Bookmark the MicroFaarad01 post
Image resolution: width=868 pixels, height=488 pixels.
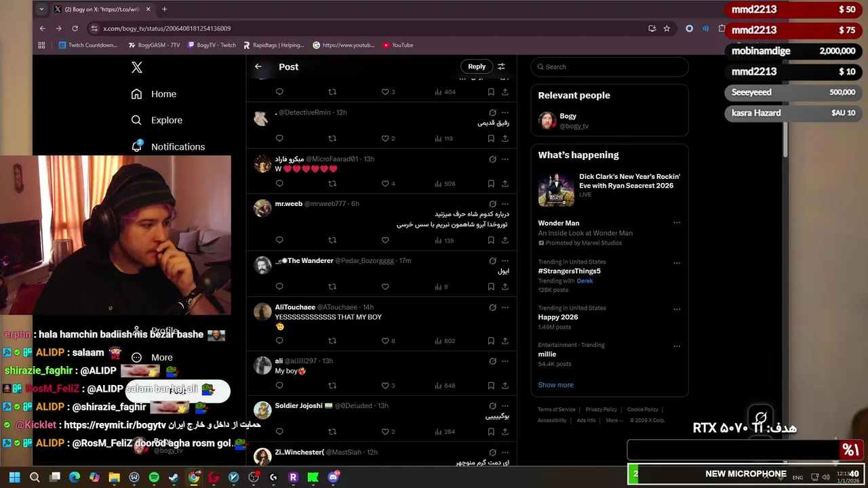[491, 183]
